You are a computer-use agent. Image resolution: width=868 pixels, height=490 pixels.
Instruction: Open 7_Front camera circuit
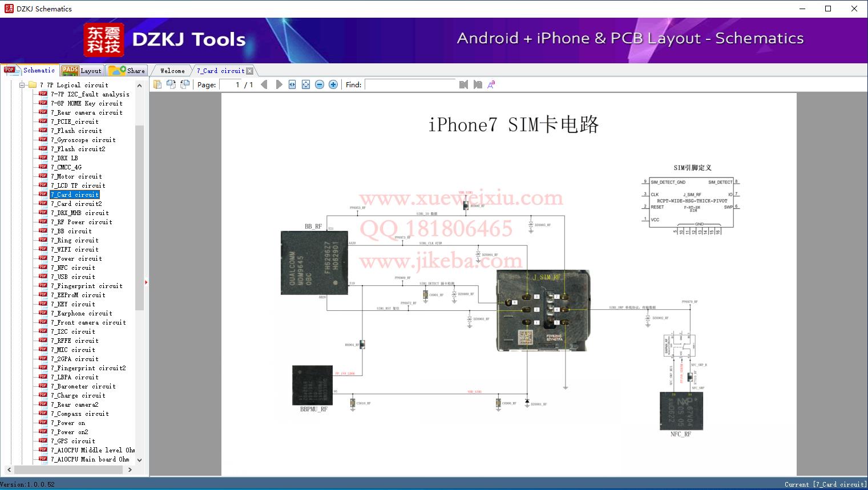click(88, 322)
